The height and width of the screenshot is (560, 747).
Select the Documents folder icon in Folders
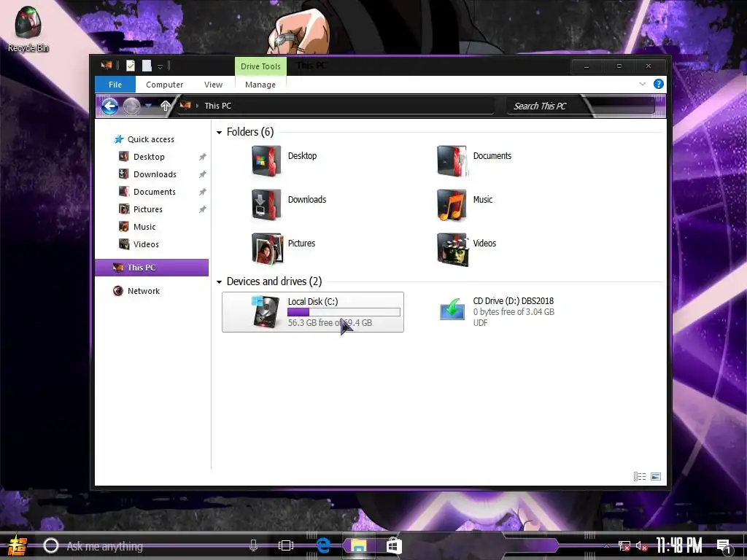[452, 161]
